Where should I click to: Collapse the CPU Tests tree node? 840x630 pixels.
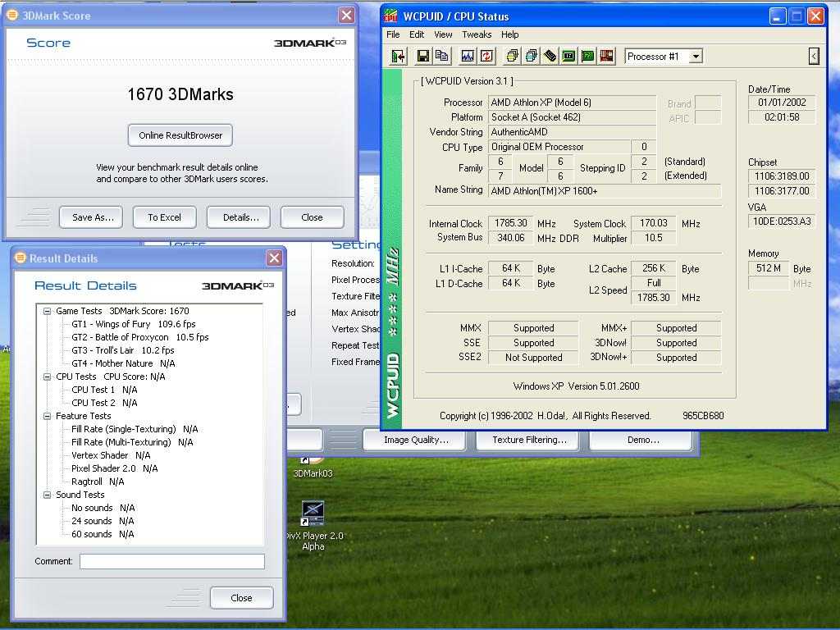(47, 377)
